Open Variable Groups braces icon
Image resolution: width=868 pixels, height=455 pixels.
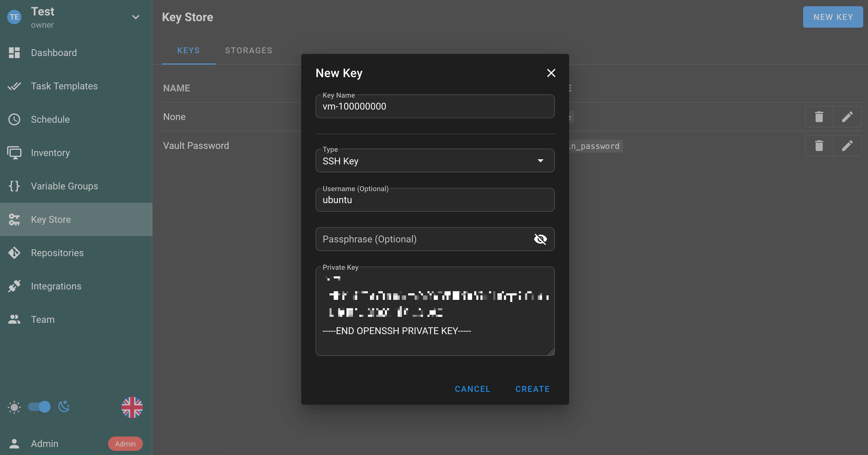[x=14, y=186]
